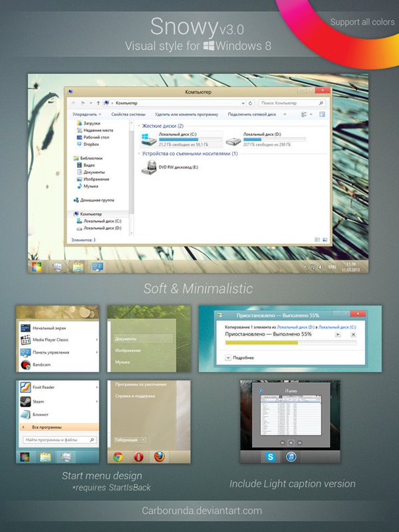Select Загрузки in navigation pane
Screen dimensions: 399x532
(x=88, y=123)
